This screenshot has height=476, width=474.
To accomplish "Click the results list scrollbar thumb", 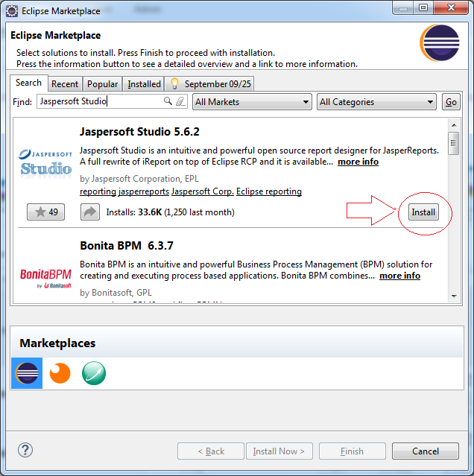I will [453, 143].
